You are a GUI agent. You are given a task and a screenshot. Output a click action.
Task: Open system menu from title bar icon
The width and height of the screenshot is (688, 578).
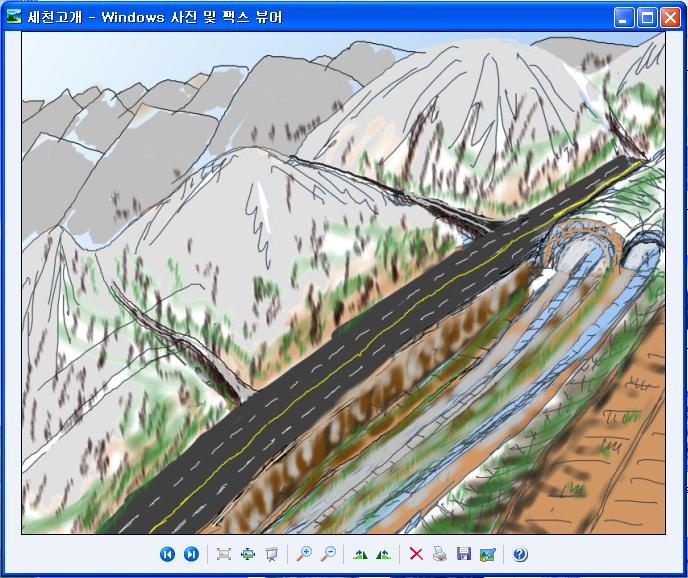pos(14,16)
